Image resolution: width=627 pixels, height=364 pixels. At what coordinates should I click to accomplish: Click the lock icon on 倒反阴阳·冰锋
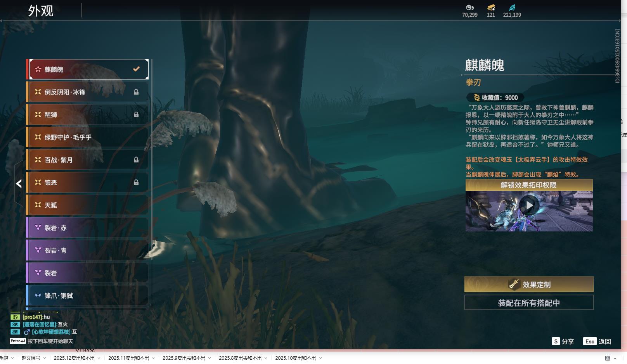[x=136, y=92]
